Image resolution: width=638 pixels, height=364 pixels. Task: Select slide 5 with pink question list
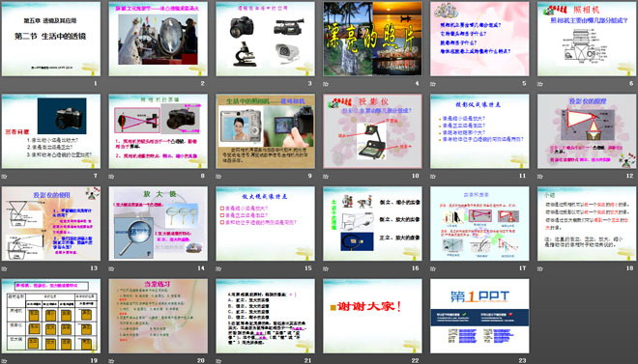coord(479,39)
